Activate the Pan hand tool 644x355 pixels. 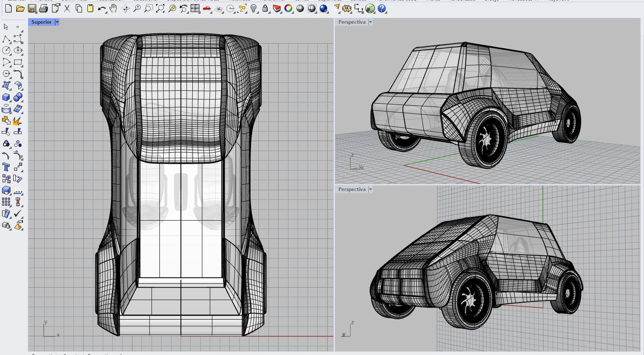tap(113, 8)
